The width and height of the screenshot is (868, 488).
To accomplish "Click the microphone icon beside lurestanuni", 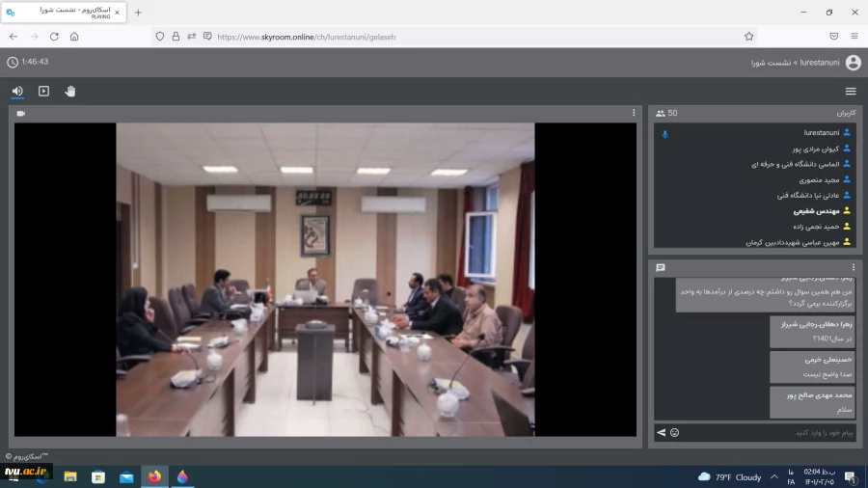I will pyautogui.click(x=665, y=134).
